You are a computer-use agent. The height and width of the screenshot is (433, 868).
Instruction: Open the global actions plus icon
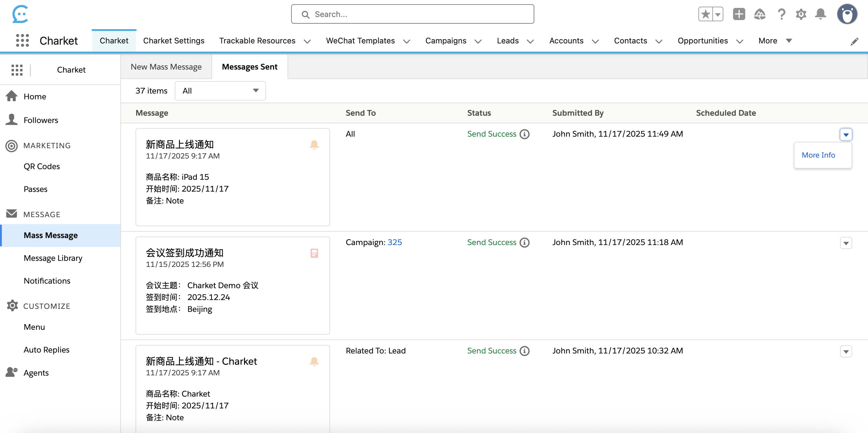pos(739,14)
